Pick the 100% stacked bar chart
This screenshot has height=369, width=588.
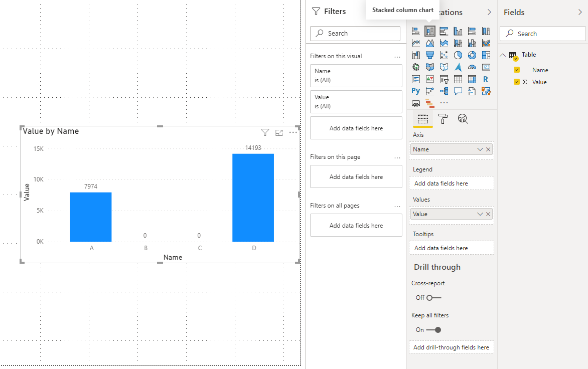[472, 31]
